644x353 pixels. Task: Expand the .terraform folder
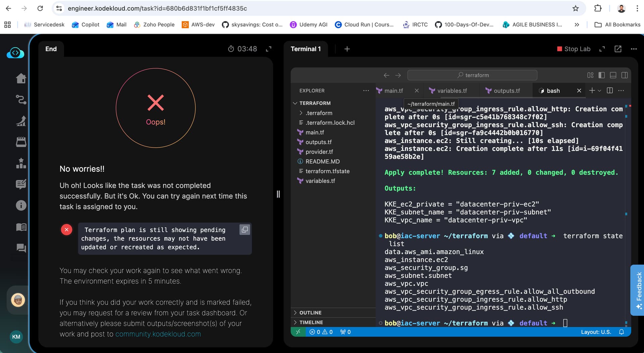[319, 113]
